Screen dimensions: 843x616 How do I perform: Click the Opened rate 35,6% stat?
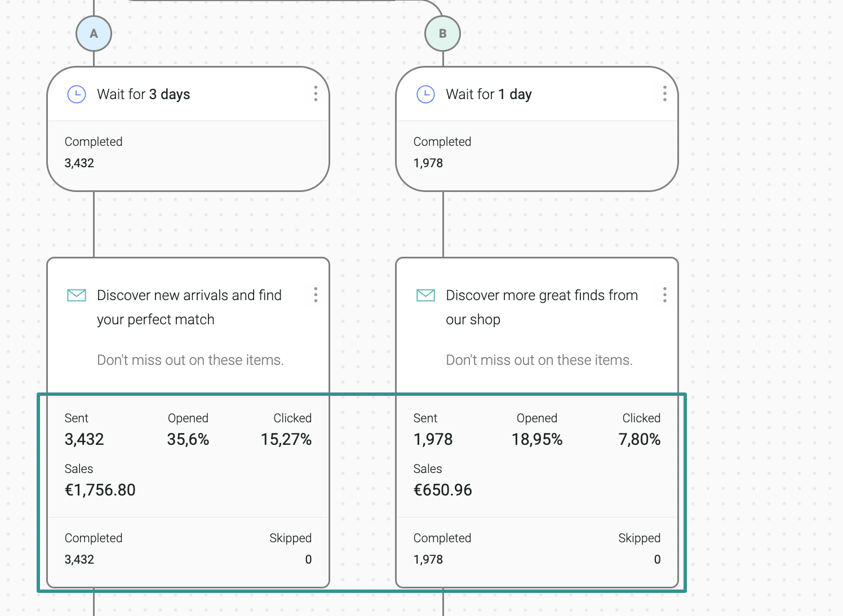pyautogui.click(x=188, y=439)
